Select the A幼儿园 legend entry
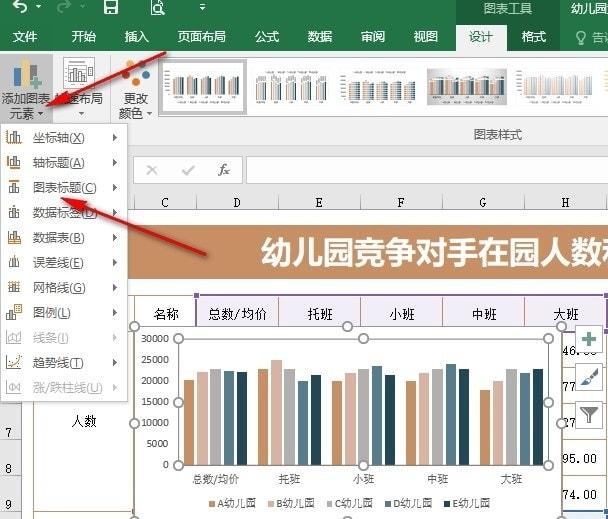 (232, 503)
